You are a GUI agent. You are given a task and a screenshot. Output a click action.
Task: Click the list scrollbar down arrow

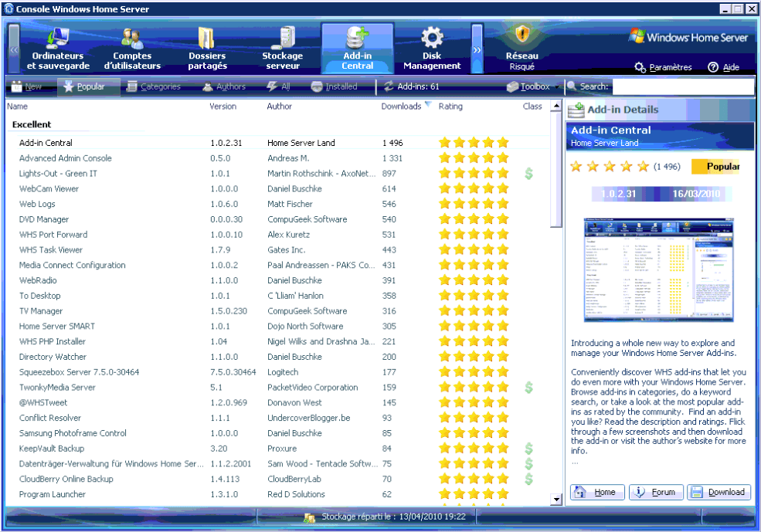click(x=556, y=499)
